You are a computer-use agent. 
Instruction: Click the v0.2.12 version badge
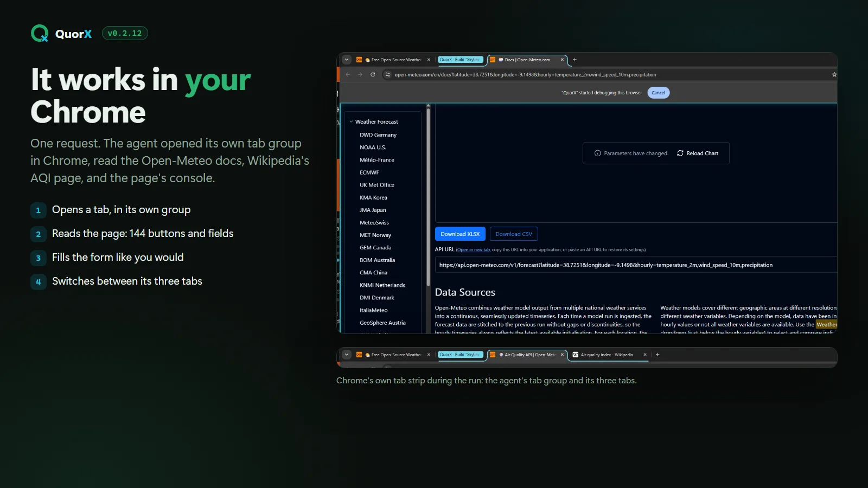[x=125, y=33]
